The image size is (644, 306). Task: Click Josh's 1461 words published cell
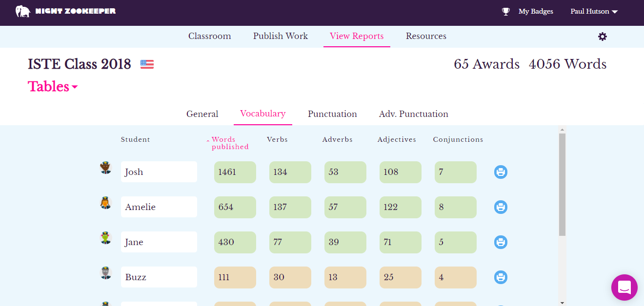pos(235,172)
